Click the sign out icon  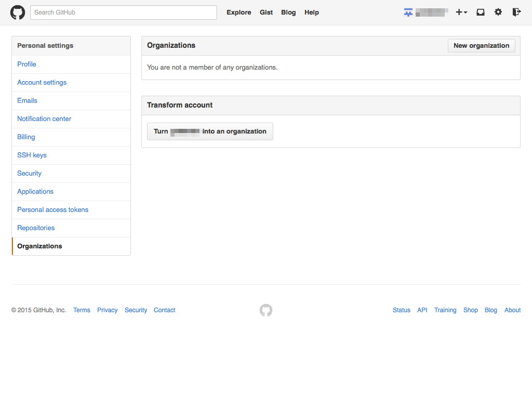pyautogui.click(x=516, y=12)
